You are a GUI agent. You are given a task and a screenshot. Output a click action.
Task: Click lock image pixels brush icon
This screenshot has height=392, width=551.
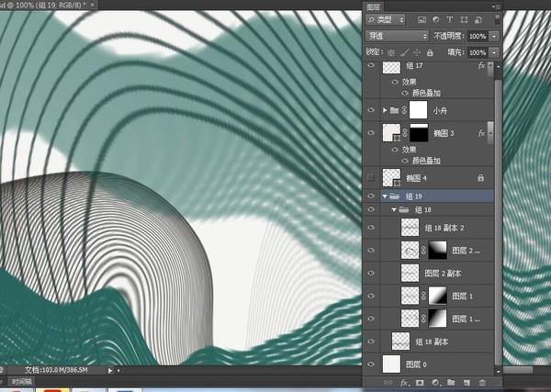(x=404, y=52)
